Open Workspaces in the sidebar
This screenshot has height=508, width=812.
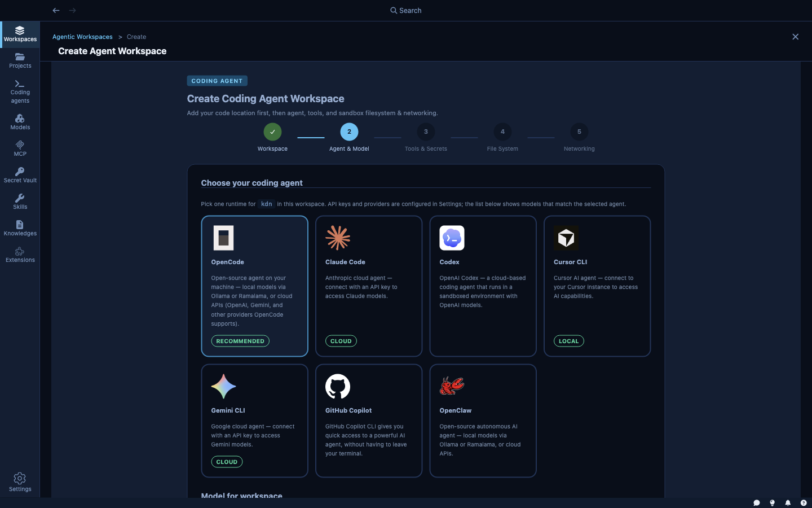pos(20,34)
